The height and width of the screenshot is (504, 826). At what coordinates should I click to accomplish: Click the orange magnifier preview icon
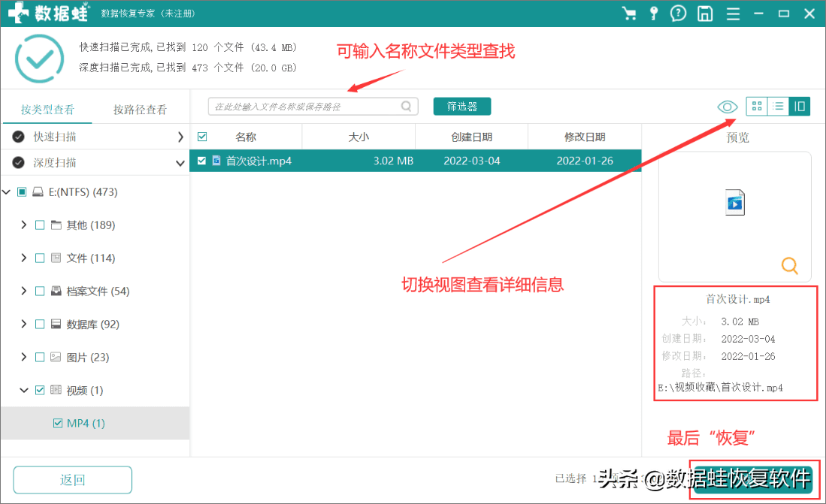click(x=789, y=265)
